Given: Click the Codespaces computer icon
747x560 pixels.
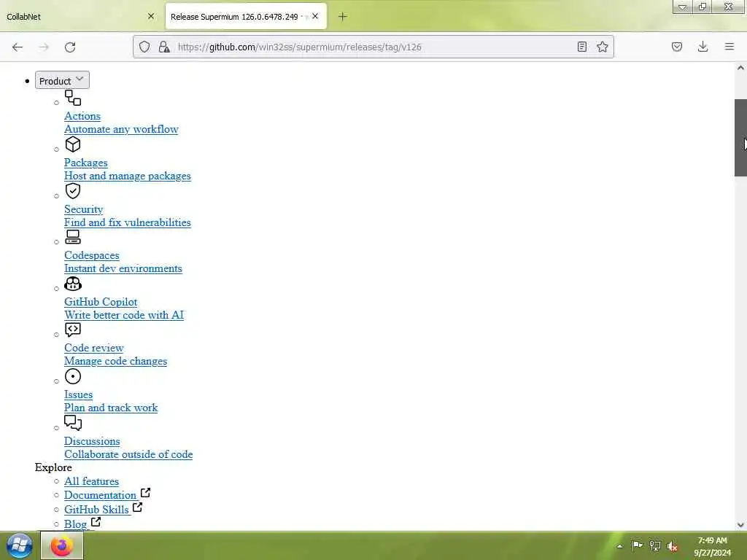Looking at the screenshot, I should pos(73,237).
